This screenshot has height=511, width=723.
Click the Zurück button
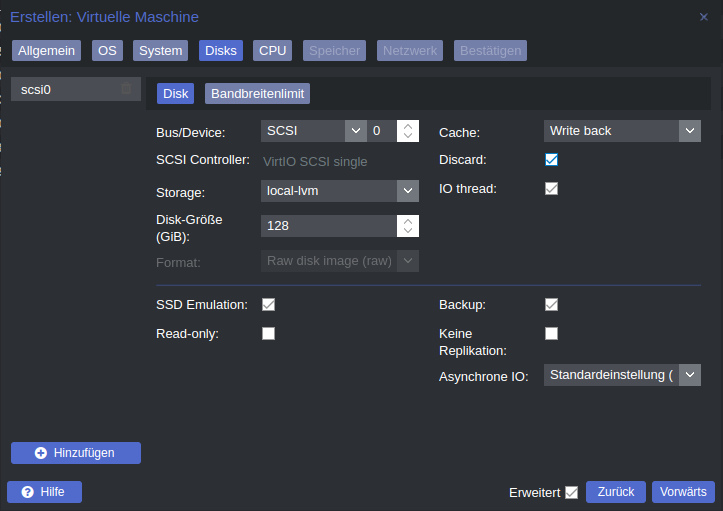click(x=616, y=492)
